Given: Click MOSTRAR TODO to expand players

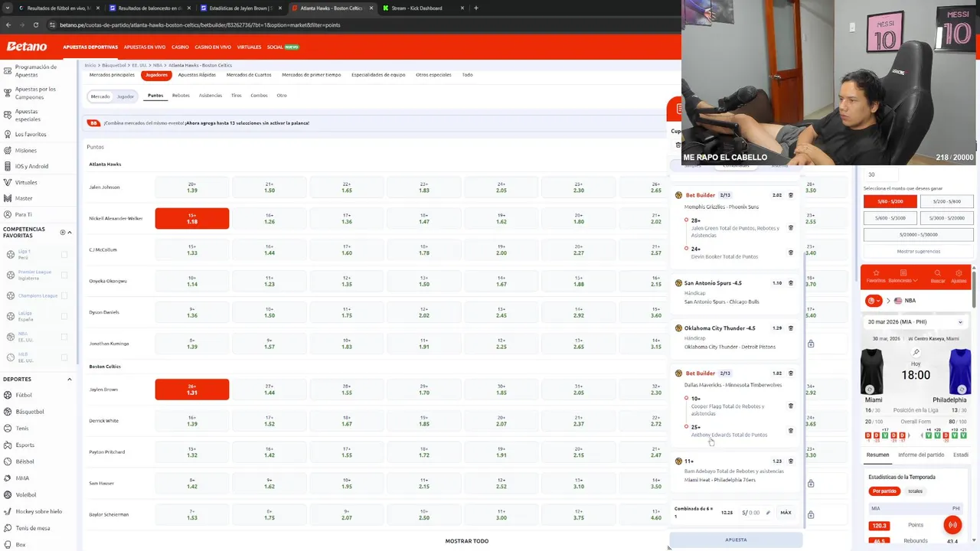Looking at the screenshot, I should click(467, 541).
